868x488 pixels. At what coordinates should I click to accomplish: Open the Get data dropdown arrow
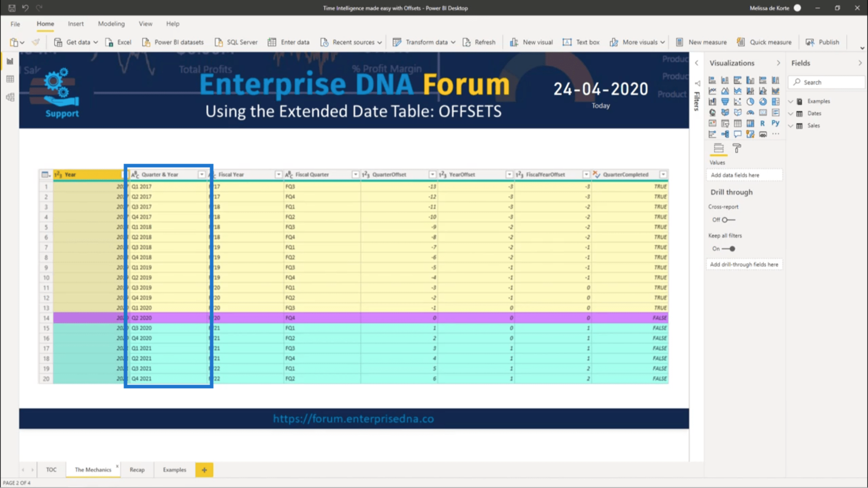96,42
